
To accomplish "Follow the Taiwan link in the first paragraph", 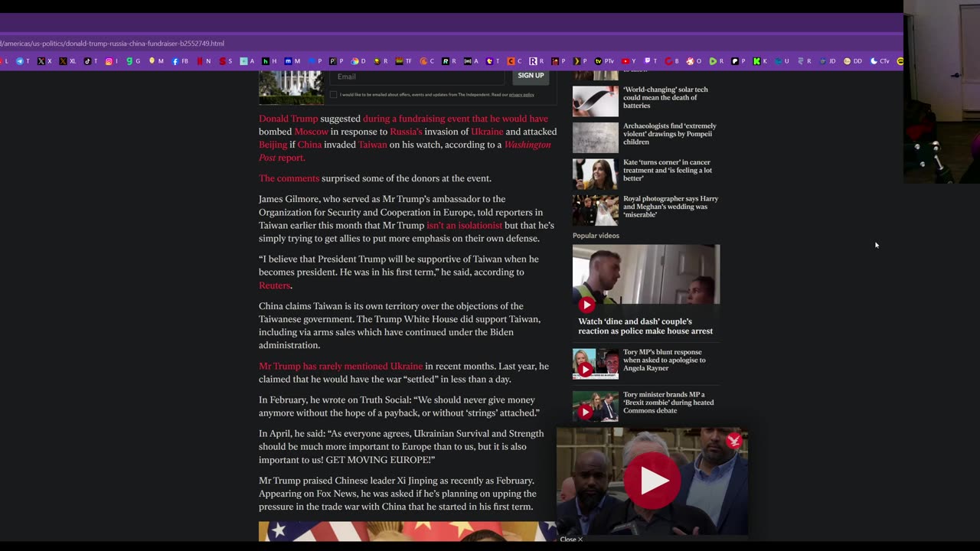I will point(373,145).
